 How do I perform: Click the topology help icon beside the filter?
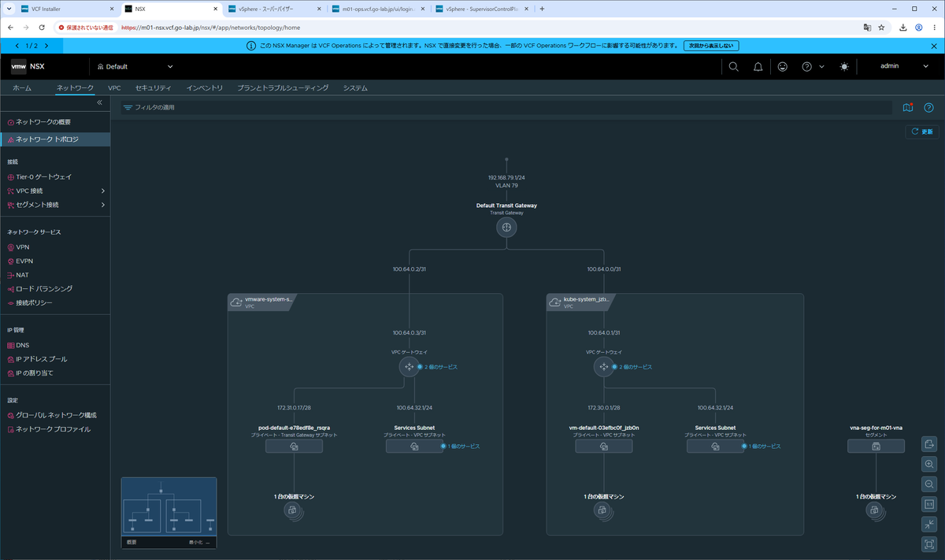point(928,107)
